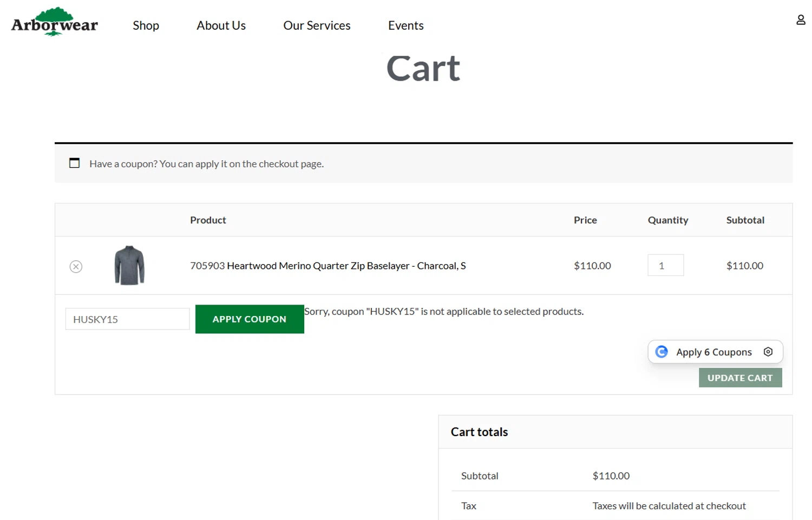Focus the coupon code field with HUSKY15
The width and height of the screenshot is (812, 520).
[x=127, y=319]
